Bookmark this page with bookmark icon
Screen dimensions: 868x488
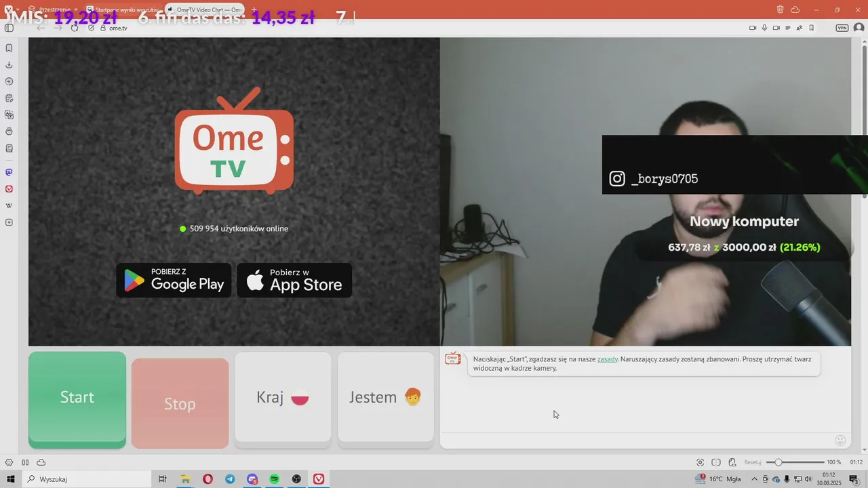[x=812, y=28]
